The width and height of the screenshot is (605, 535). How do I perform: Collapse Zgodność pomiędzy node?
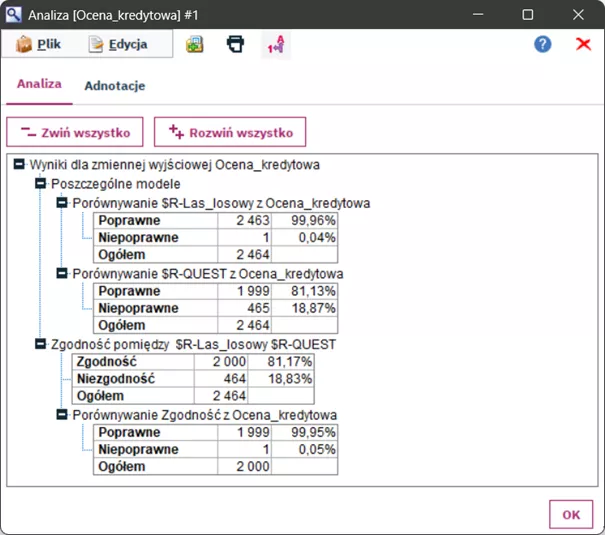pyautogui.click(x=41, y=344)
